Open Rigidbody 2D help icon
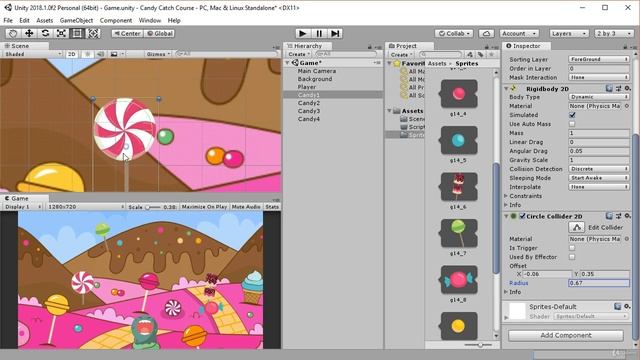Screen dimensions: 640x360 [x=609, y=89]
